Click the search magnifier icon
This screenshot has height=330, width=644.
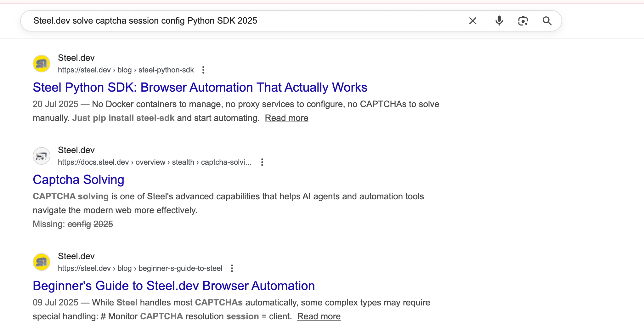(547, 20)
